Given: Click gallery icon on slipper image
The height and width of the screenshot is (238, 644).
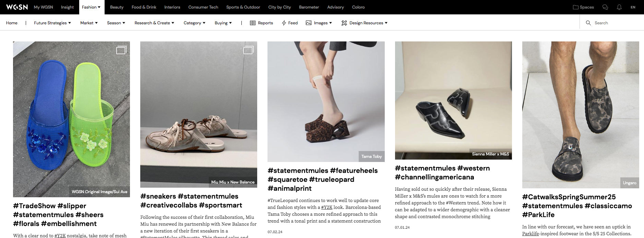Looking at the screenshot, I should [121, 50].
